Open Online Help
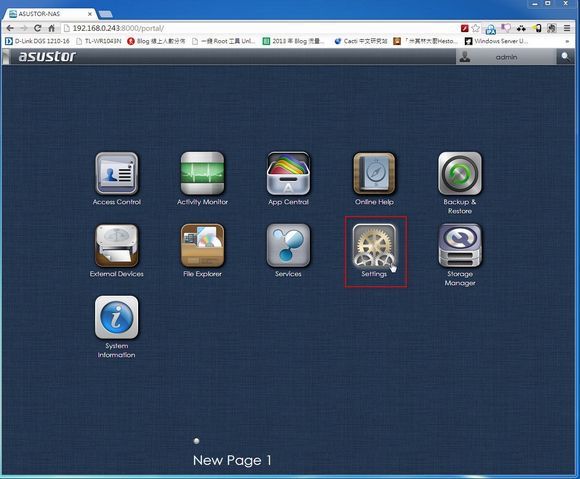 (374, 173)
